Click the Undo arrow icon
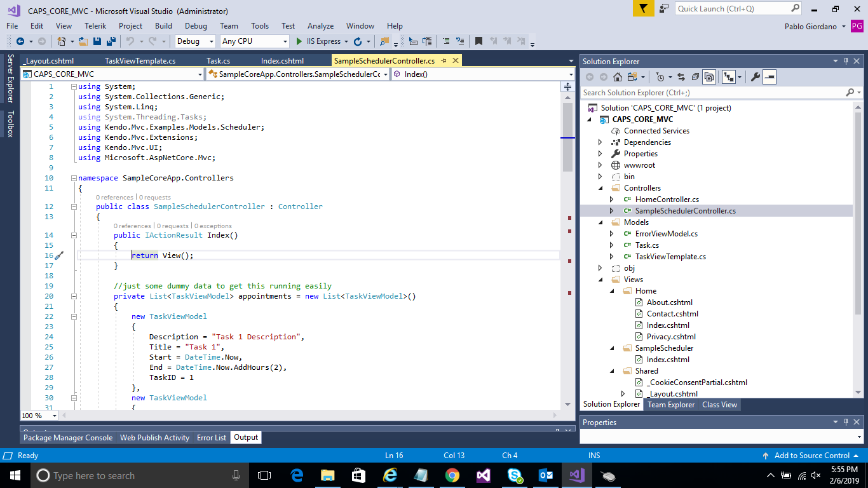The height and width of the screenshot is (488, 868). coord(130,41)
